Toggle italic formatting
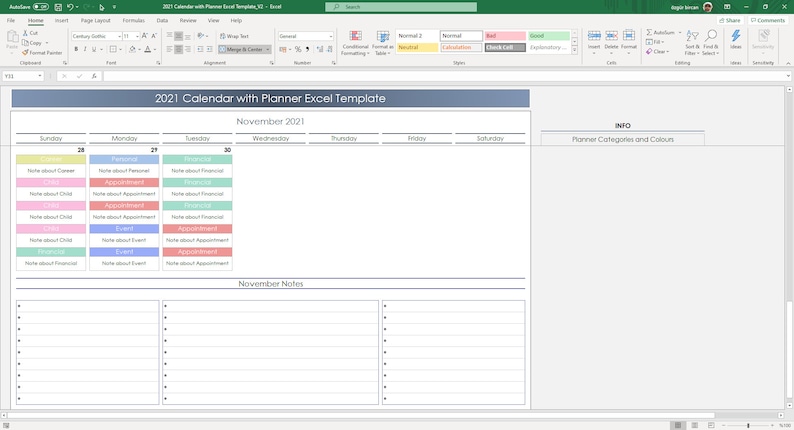Image resolution: width=794 pixels, height=430 pixels. 85,49
